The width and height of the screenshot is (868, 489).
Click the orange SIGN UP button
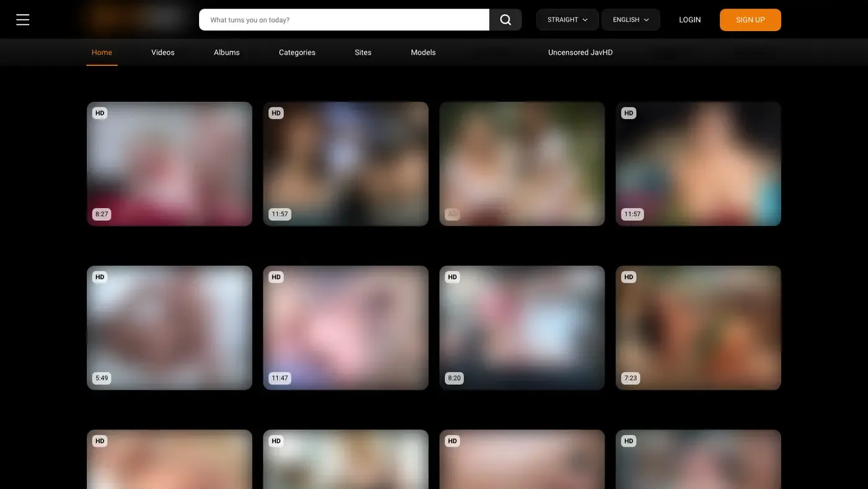750,20
